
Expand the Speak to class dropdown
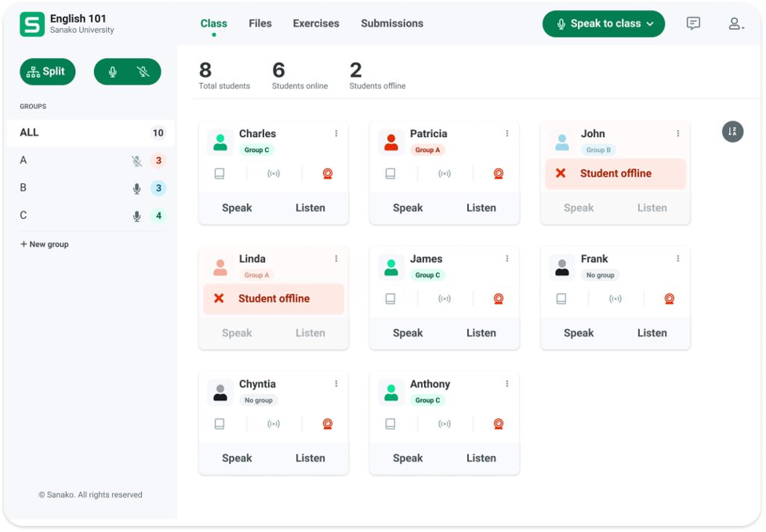tap(650, 24)
